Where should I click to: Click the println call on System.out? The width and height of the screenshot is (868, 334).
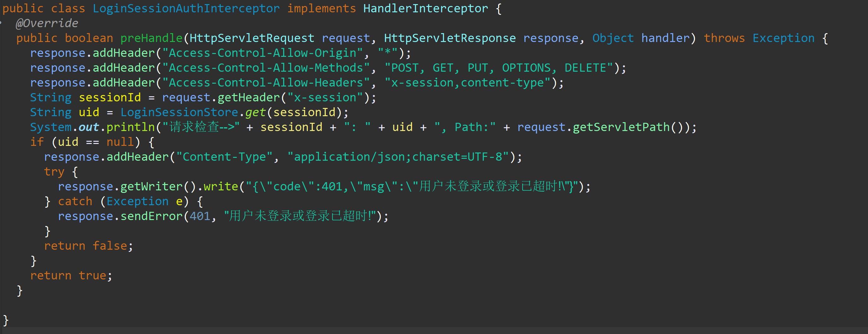pos(130,127)
